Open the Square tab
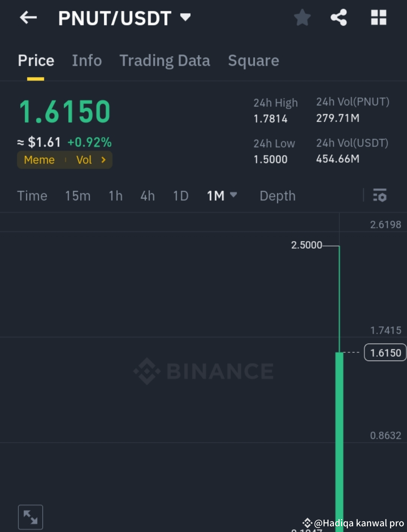 (x=253, y=60)
